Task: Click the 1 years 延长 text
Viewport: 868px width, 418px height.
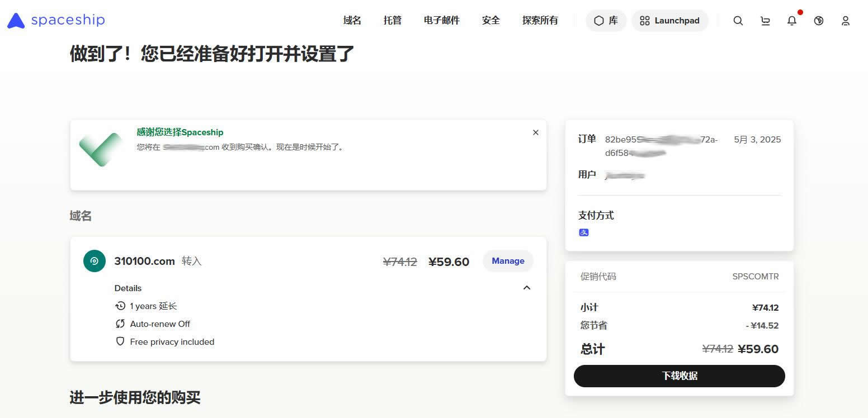Action: pyautogui.click(x=153, y=306)
